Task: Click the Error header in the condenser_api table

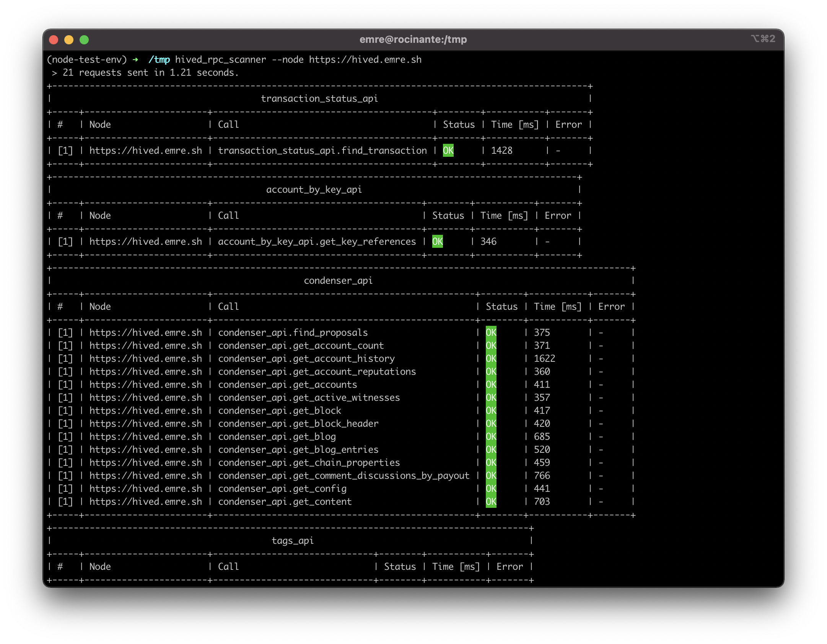Action: pos(611,307)
